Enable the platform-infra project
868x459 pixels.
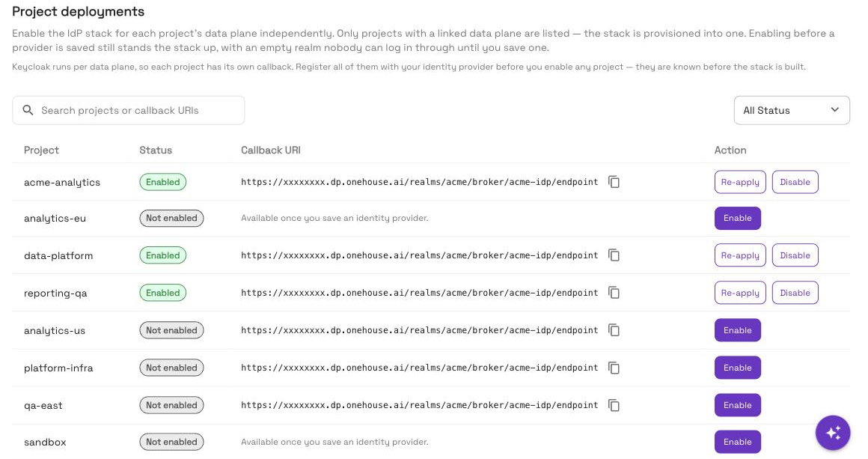[x=737, y=368]
